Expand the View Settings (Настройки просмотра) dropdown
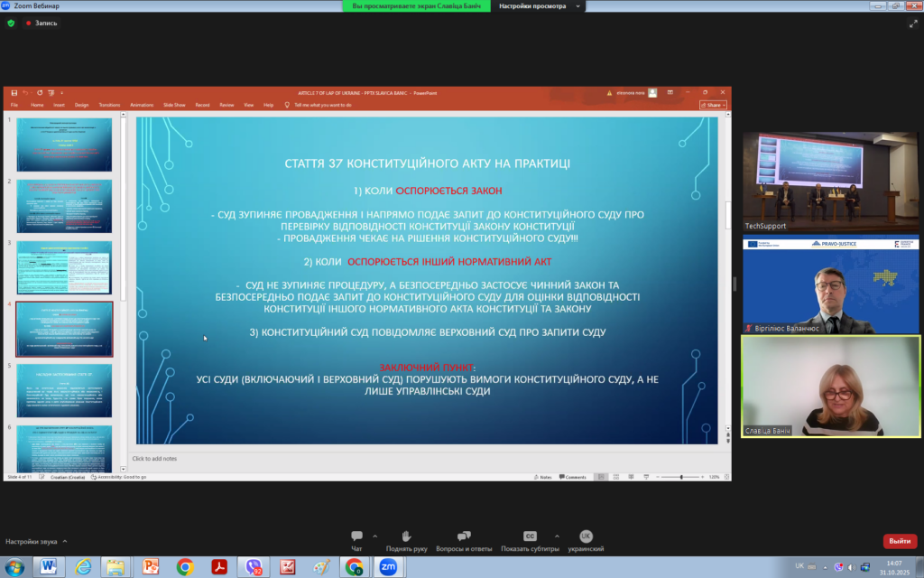Viewport: 924px width, 578px height. tap(538, 6)
